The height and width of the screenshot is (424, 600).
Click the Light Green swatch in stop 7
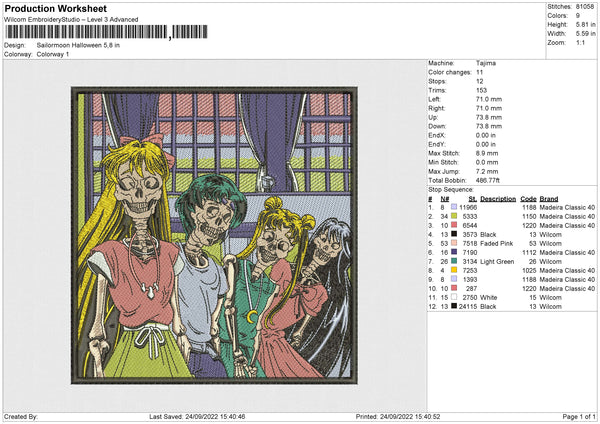coord(454,261)
